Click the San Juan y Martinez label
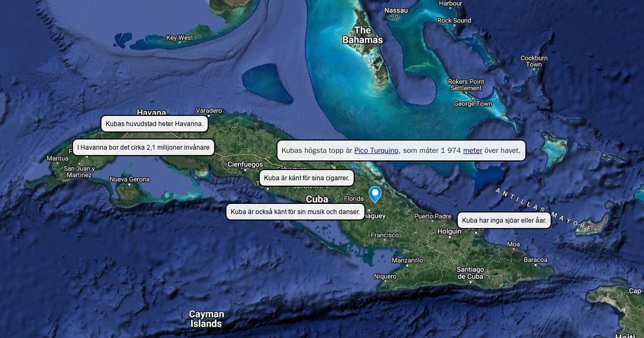 tap(79, 172)
